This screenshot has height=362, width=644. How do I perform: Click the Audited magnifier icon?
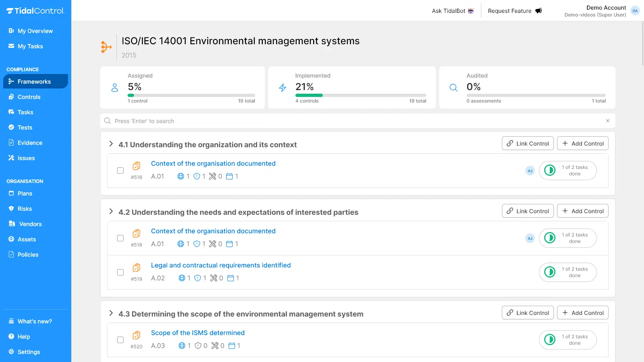[x=454, y=88]
